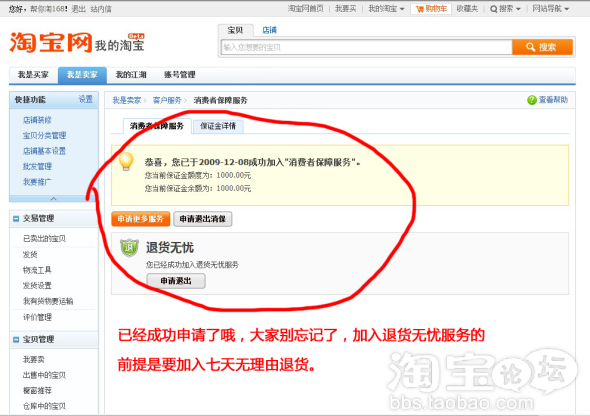The height and width of the screenshot is (416, 590).
Task: Click the green 查看帮助 question mark icon
Action: 532,100
